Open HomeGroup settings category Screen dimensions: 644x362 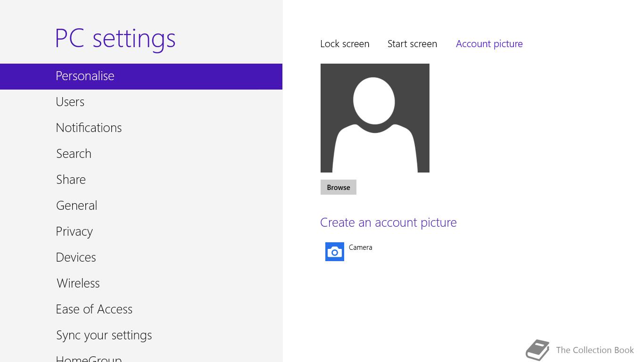pos(141,356)
